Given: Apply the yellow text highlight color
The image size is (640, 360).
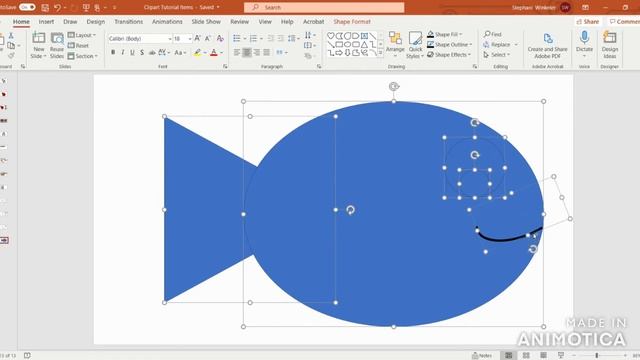Looking at the screenshot, I should pos(198,52).
